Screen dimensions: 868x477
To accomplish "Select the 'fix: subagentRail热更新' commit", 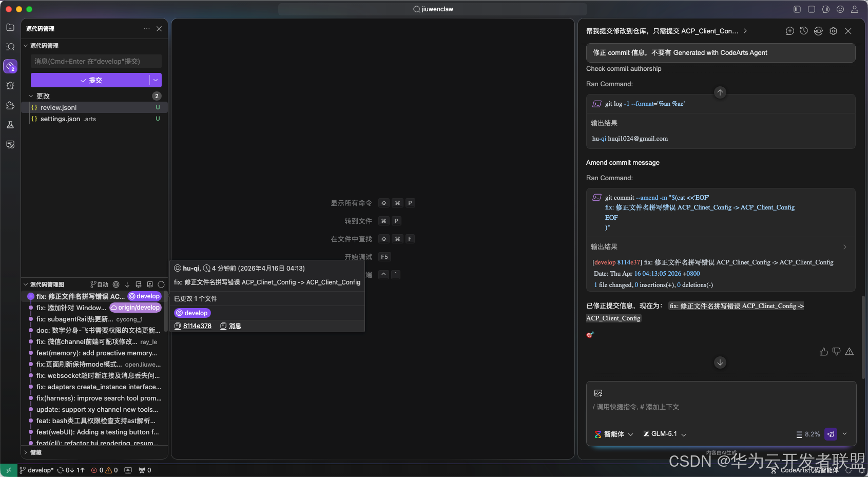I will (75, 319).
